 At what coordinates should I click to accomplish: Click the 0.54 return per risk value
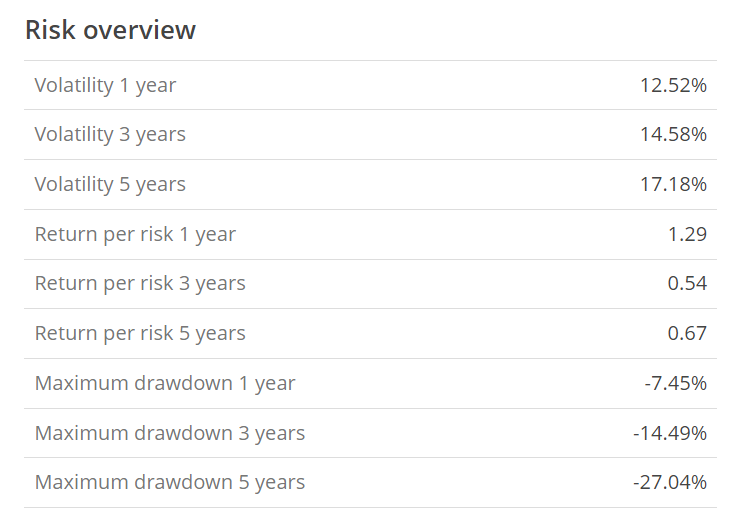687,283
